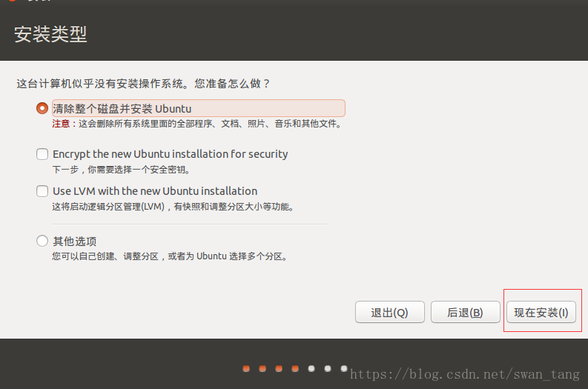Enable Use LVM with new Ubuntu installation checkbox
588x389 pixels.
pyautogui.click(x=42, y=191)
